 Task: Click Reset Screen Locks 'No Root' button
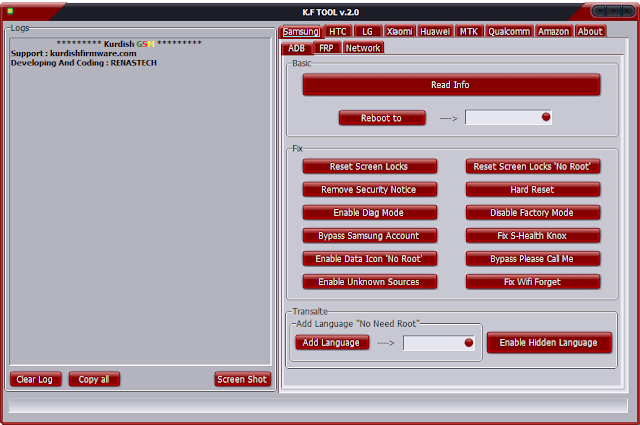533,167
